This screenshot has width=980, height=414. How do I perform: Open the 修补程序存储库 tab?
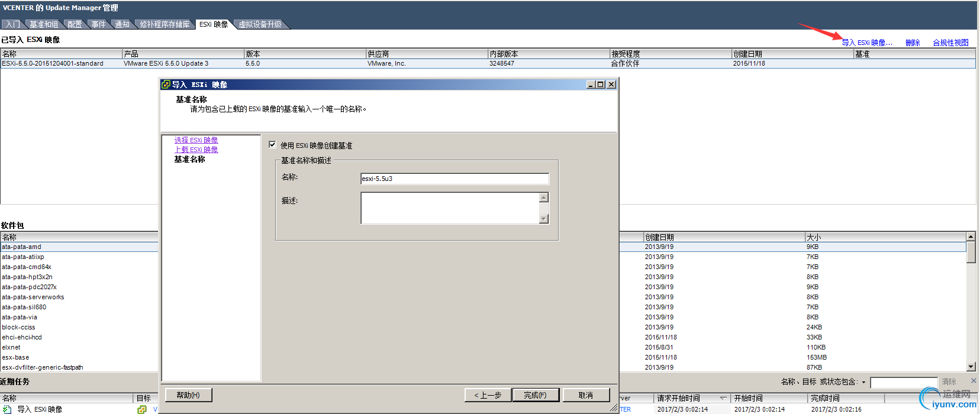coord(165,24)
